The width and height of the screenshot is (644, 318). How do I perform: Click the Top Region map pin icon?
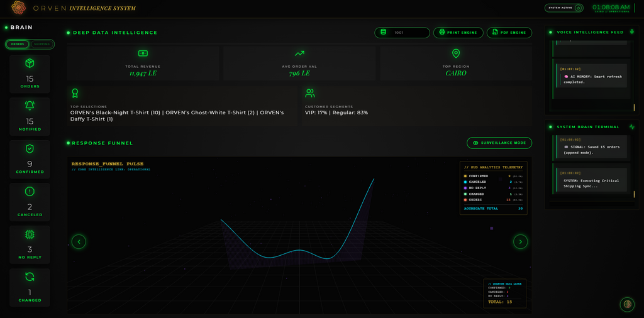coord(456,53)
